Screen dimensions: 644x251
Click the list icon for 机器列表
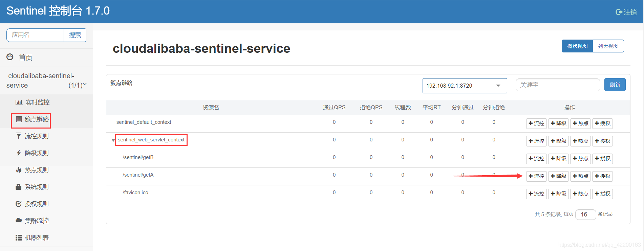pos(19,237)
